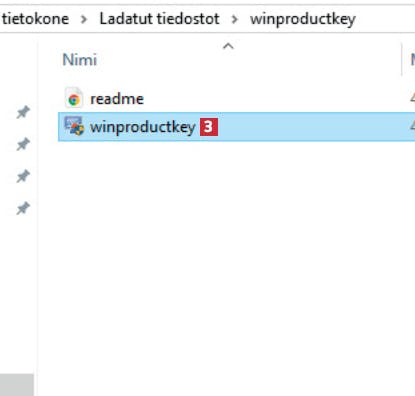Select the winproductkey application icon
The height and width of the screenshot is (396, 415).
click(74, 126)
